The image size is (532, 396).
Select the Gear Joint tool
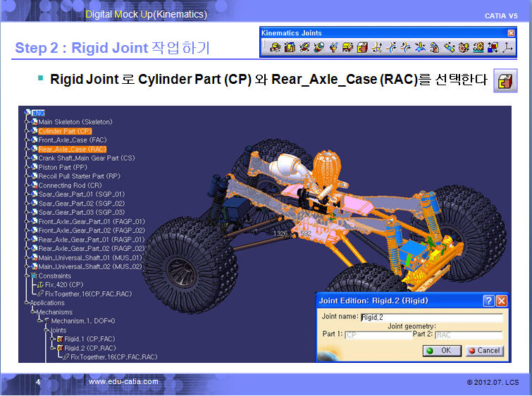point(464,48)
